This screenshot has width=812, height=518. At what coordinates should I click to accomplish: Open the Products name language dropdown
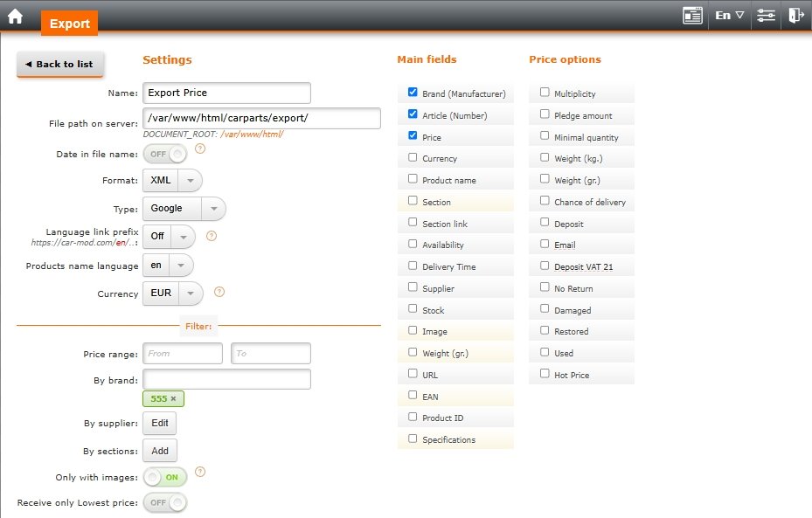point(179,265)
